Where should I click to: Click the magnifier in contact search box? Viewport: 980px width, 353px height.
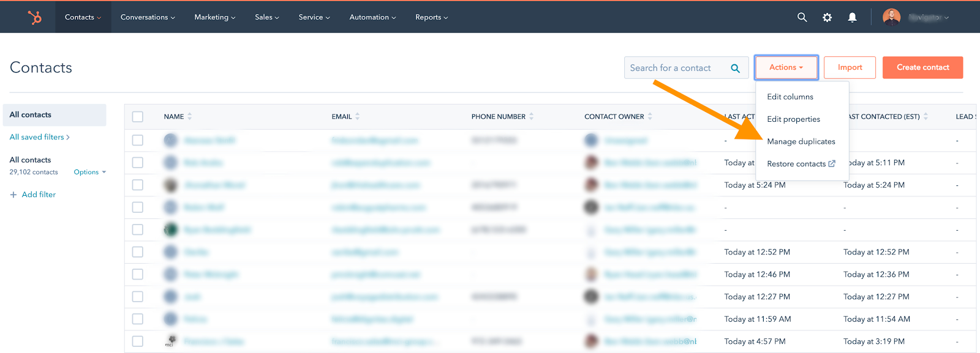point(735,68)
